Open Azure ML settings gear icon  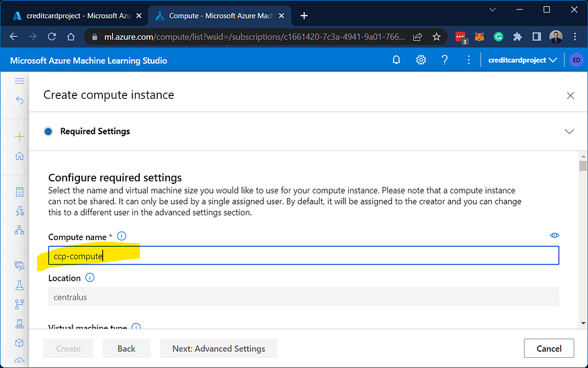click(421, 60)
